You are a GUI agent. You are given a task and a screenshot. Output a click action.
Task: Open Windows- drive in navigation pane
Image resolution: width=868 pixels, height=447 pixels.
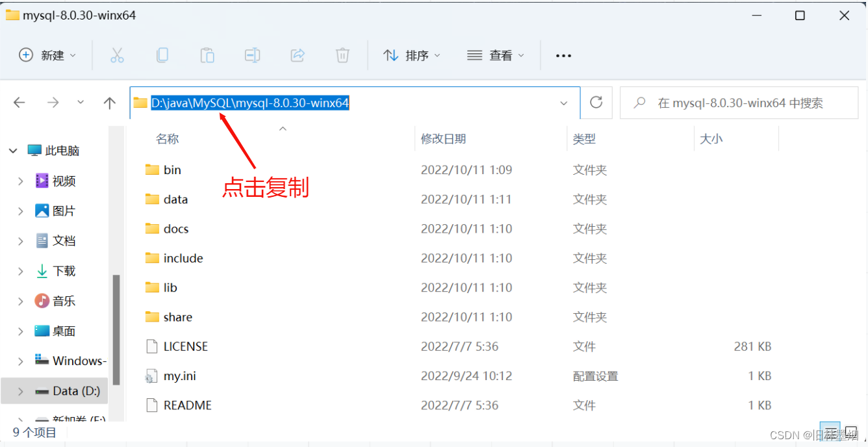tap(79, 361)
